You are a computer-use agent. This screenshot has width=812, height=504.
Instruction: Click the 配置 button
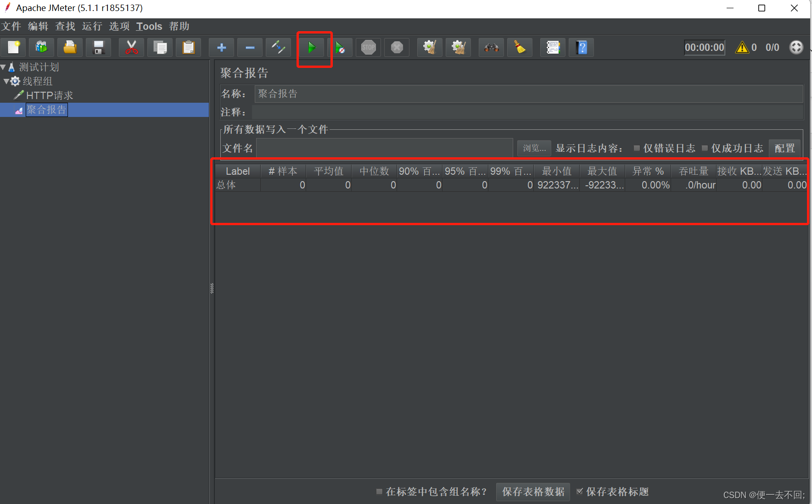point(784,148)
